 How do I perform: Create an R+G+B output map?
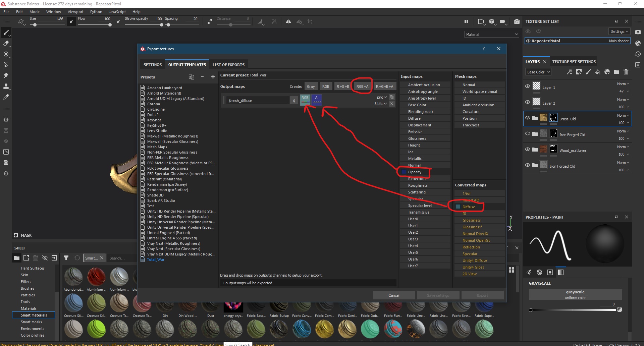point(343,86)
